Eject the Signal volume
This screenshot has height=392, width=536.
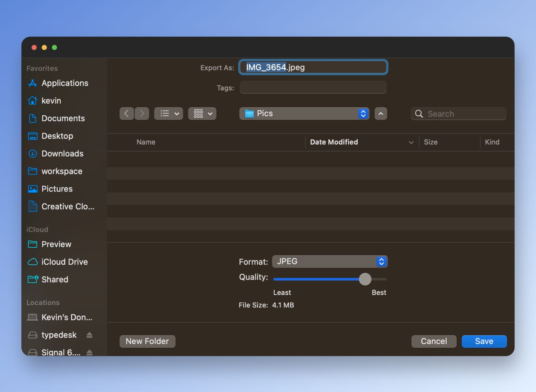coord(89,352)
